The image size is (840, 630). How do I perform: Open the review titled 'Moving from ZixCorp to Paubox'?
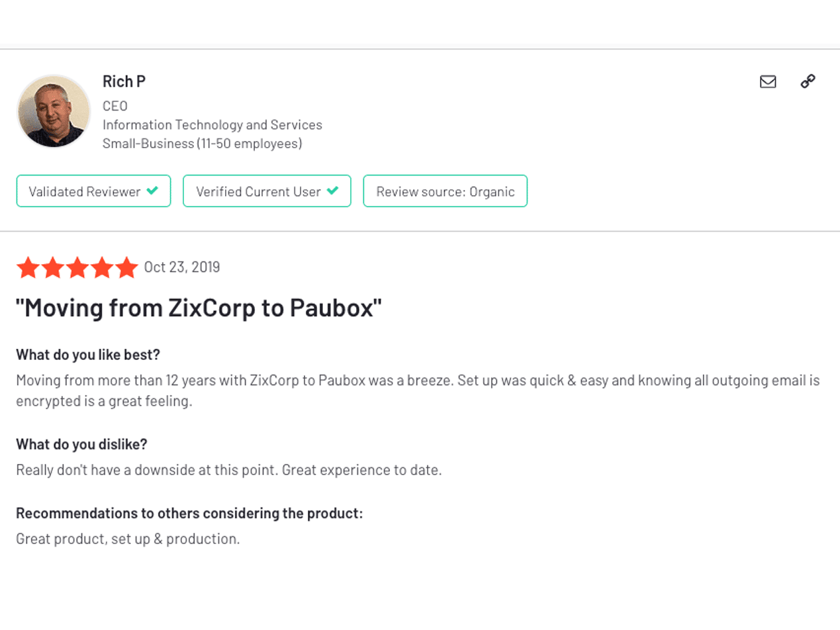pos(199,307)
